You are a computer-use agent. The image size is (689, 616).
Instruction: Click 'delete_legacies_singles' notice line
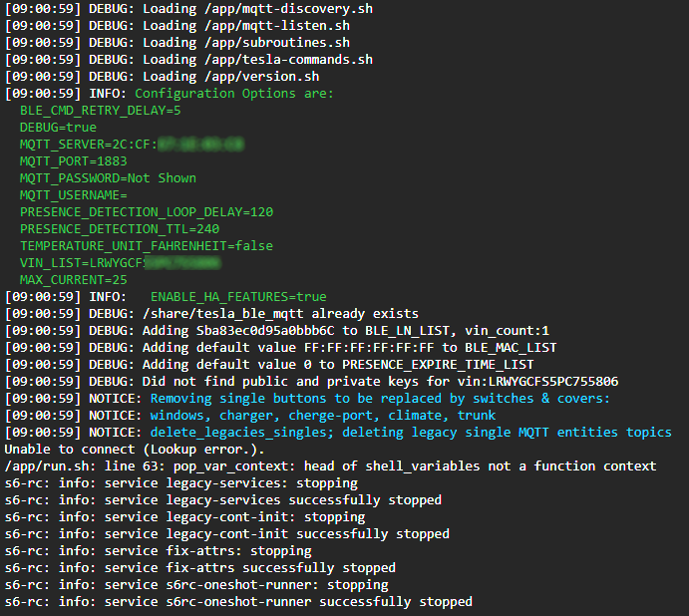pos(338,433)
